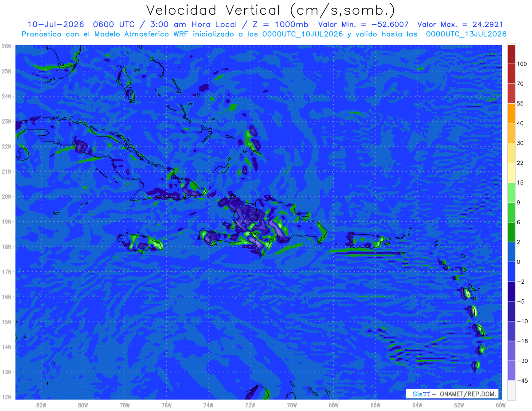Click the latitude label '24N'
Viewport: 532px width, 411px height.
tap(7, 96)
